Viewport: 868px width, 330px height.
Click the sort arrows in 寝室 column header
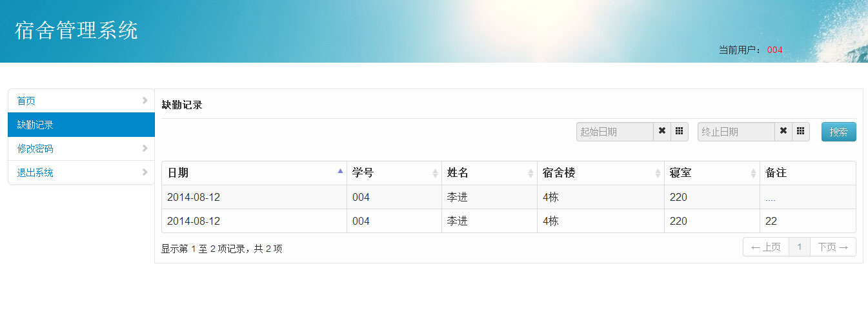tap(753, 173)
